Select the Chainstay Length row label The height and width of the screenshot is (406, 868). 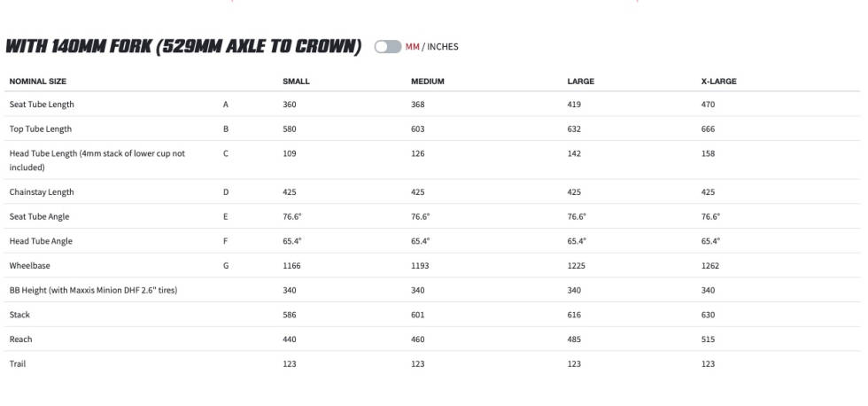click(42, 192)
